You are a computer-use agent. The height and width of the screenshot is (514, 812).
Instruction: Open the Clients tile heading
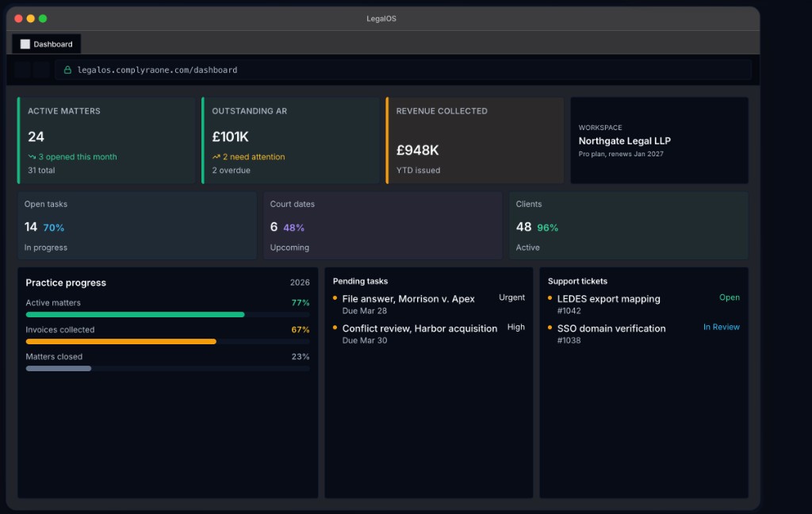pyautogui.click(x=529, y=204)
